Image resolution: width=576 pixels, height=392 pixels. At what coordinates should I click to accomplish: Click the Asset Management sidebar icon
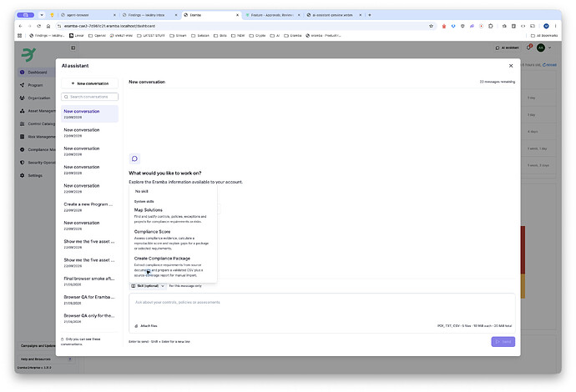click(x=22, y=111)
